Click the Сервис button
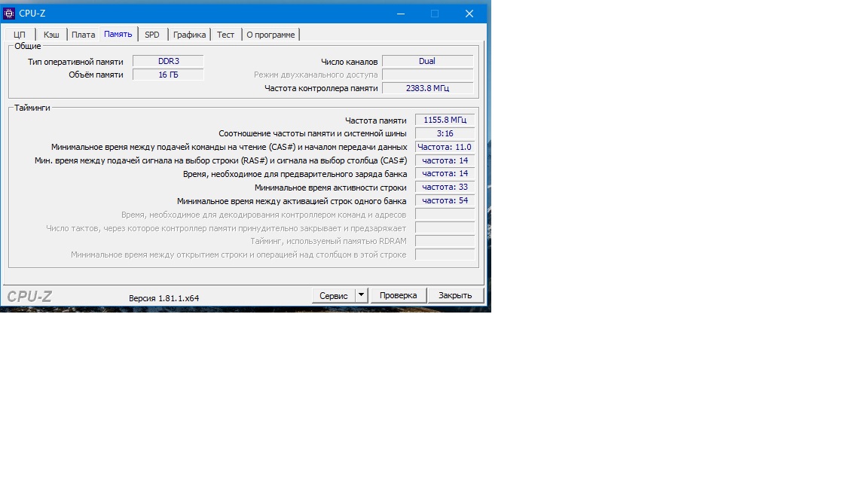 333,295
